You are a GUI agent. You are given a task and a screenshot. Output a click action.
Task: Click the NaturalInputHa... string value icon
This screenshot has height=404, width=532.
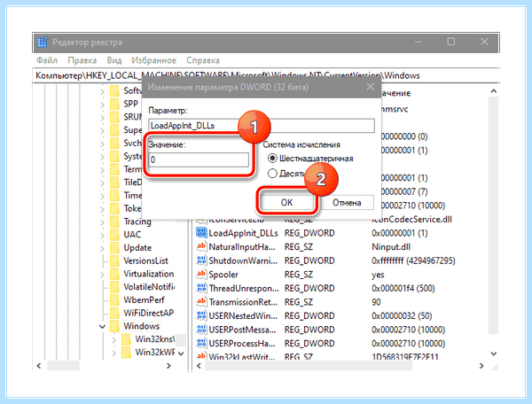tap(201, 246)
